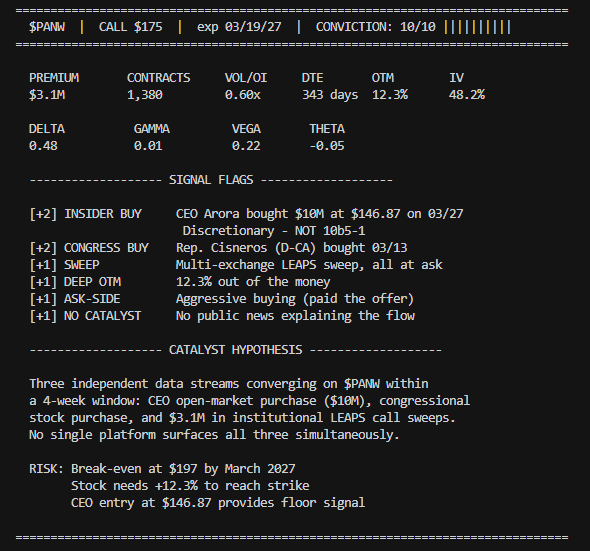The image size is (590, 551).
Task: Click the exp 03/19/27 expiration text
Action: point(239,27)
